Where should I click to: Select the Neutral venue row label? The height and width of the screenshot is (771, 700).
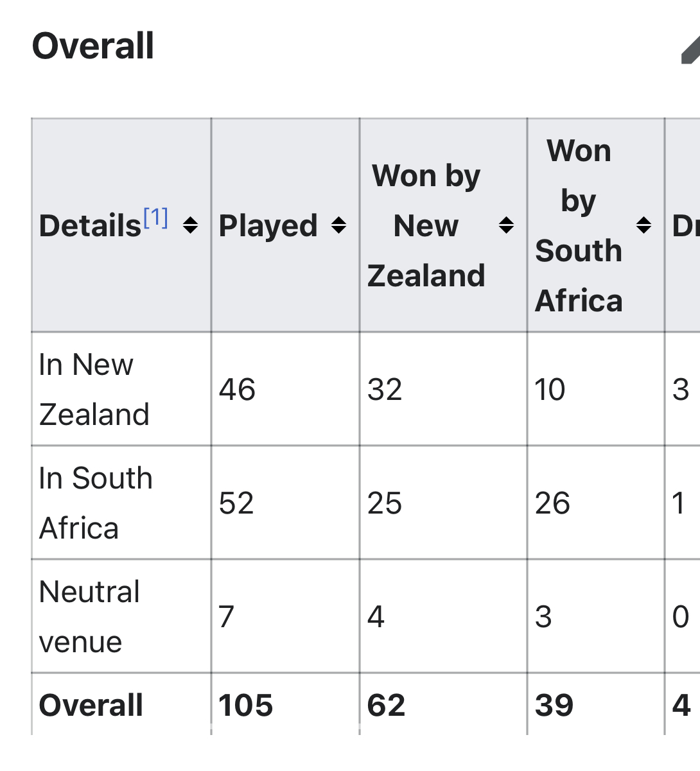coord(89,616)
